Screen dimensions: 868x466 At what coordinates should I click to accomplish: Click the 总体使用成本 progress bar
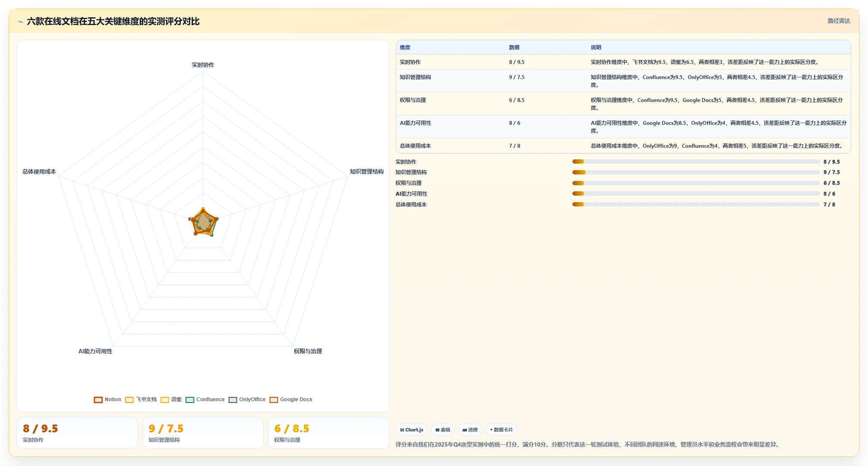(696, 204)
